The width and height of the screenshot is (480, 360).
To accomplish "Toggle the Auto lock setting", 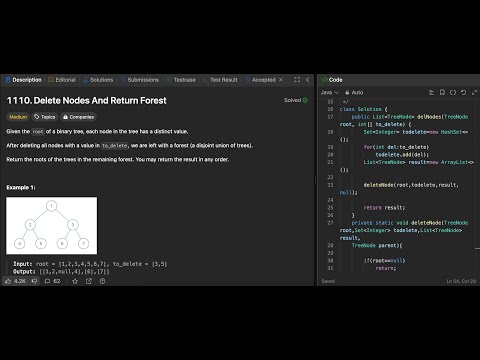I will pos(354,92).
